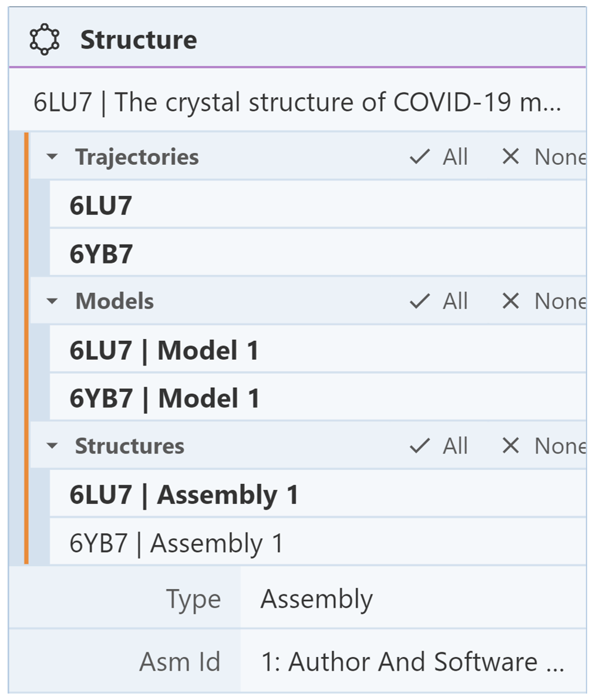The height and width of the screenshot is (700, 593).
Task: Click the checkmark icon beside Trajectories All
Action: pyautogui.click(x=419, y=157)
